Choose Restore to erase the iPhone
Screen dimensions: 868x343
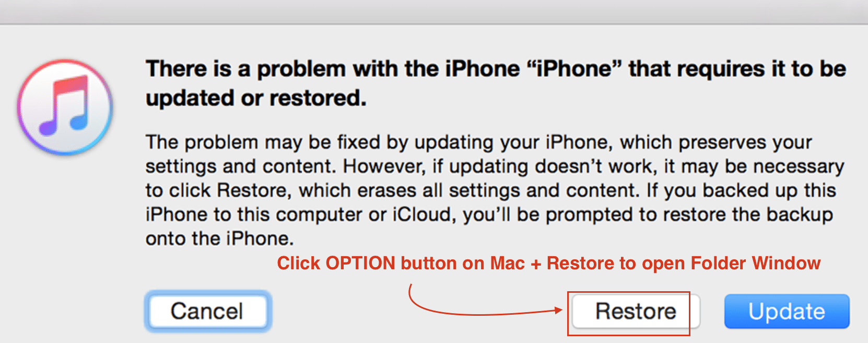[x=636, y=312]
